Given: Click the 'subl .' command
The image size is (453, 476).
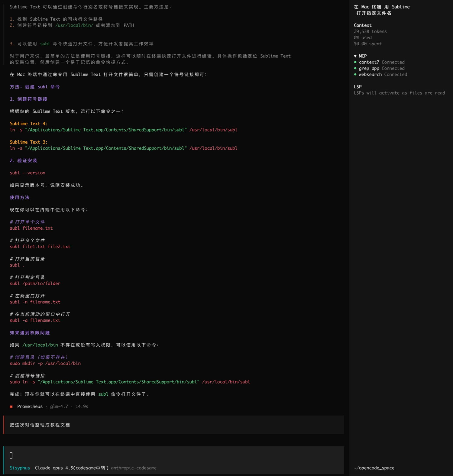Looking at the screenshot, I should [x=17, y=265].
